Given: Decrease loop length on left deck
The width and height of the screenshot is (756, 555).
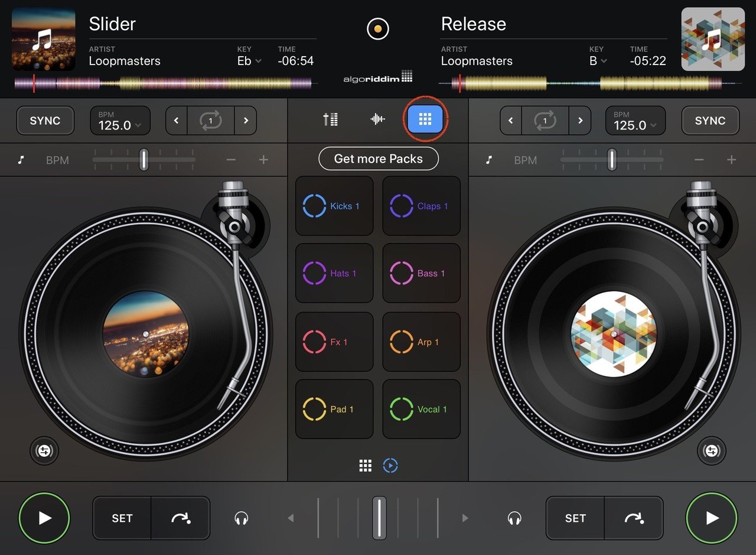Looking at the screenshot, I should point(176,121).
